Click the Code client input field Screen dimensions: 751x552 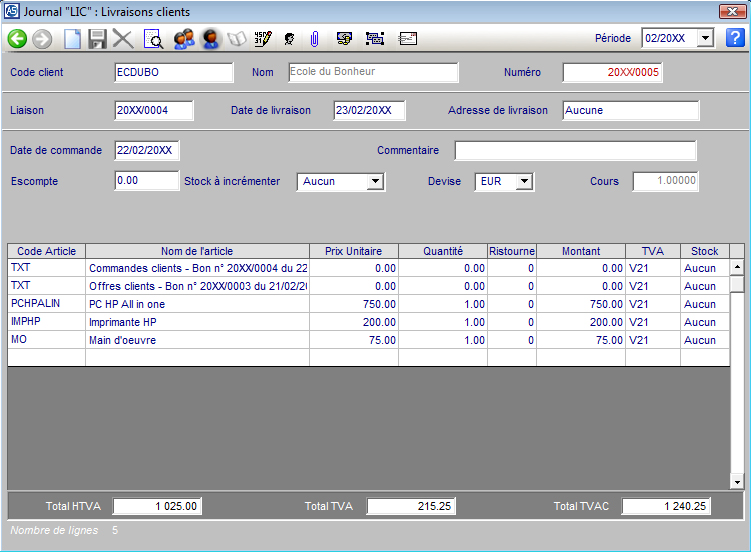pyautogui.click(x=174, y=73)
